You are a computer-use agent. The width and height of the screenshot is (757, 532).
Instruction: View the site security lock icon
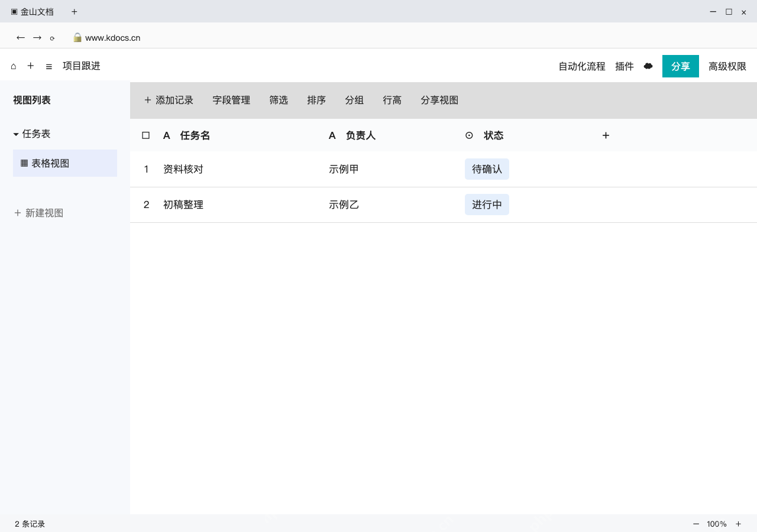(x=77, y=37)
